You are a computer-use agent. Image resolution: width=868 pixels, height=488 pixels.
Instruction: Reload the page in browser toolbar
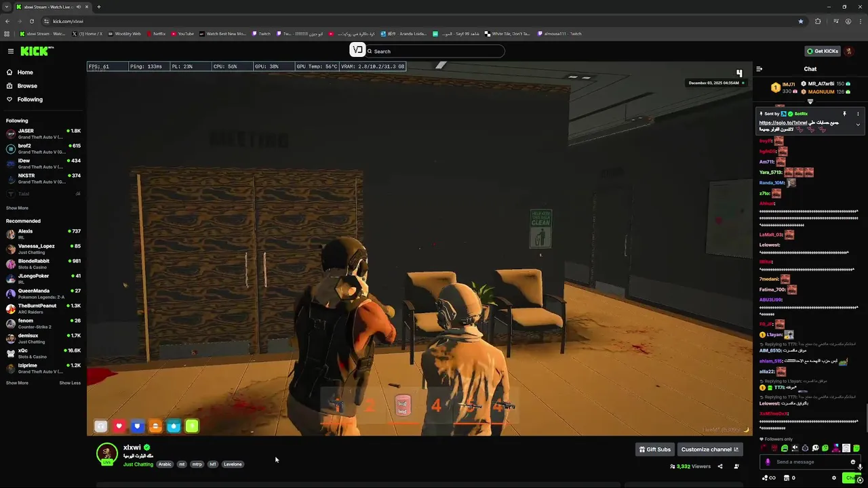point(31,21)
